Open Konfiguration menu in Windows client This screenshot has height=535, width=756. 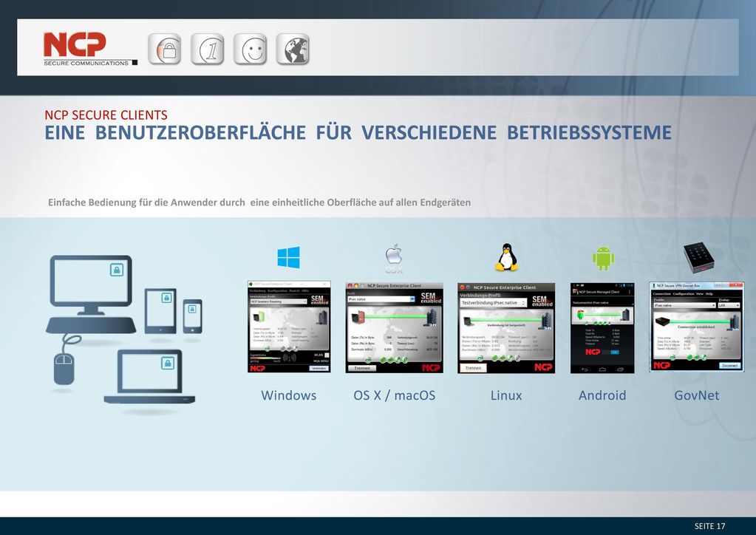(277, 290)
